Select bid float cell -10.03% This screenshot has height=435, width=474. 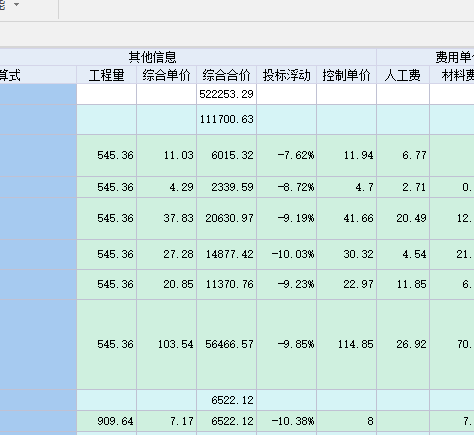point(287,254)
